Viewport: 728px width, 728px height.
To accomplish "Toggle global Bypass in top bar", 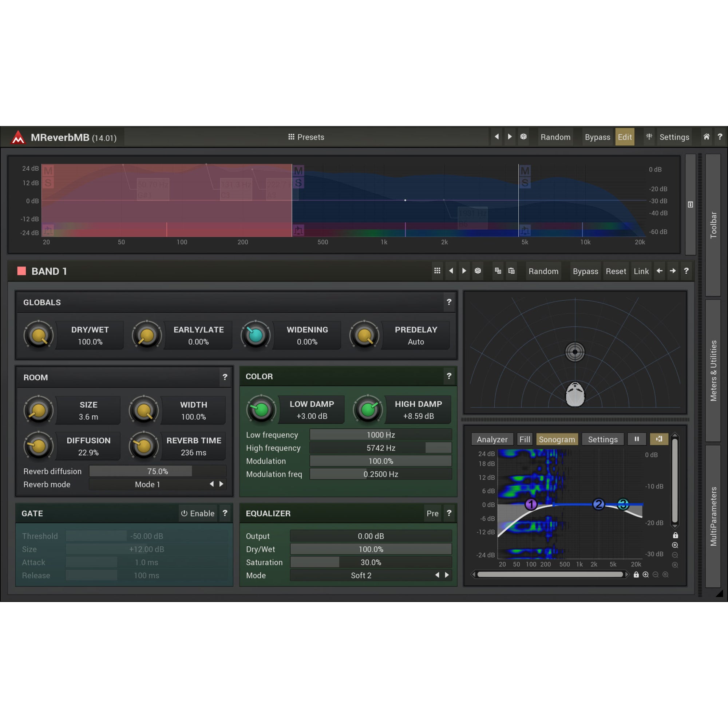I will pos(597,137).
